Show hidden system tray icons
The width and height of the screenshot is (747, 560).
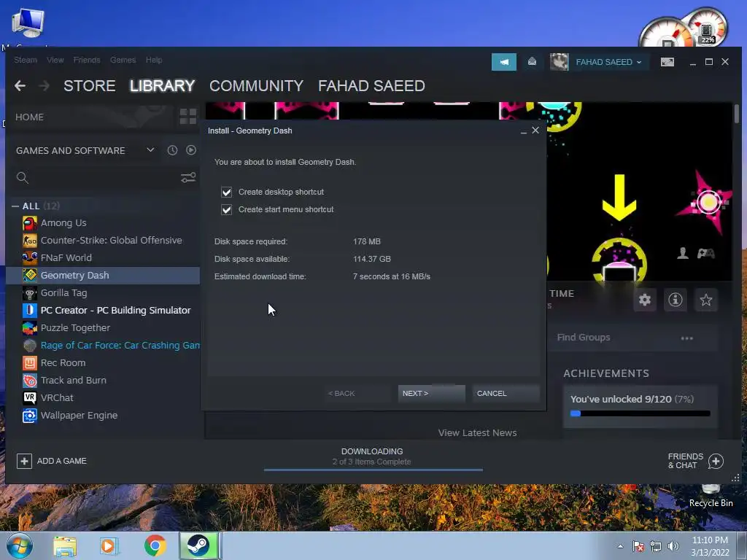[620, 546]
